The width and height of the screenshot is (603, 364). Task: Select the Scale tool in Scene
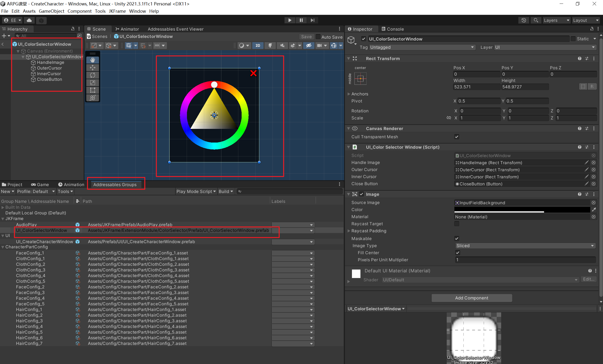click(x=92, y=83)
